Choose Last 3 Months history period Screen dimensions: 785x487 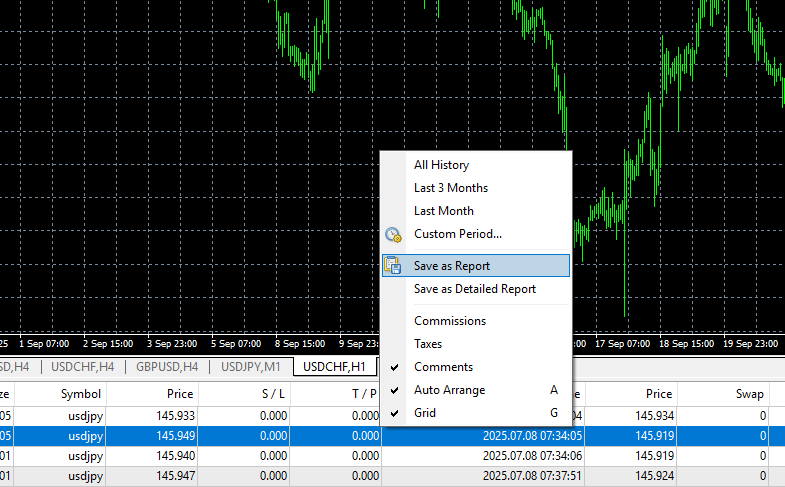point(451,188)
